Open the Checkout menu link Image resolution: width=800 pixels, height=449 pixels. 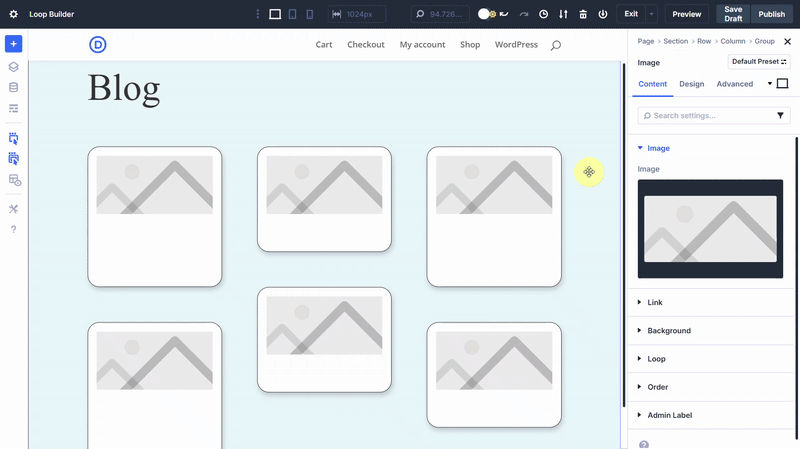[366, 44]
